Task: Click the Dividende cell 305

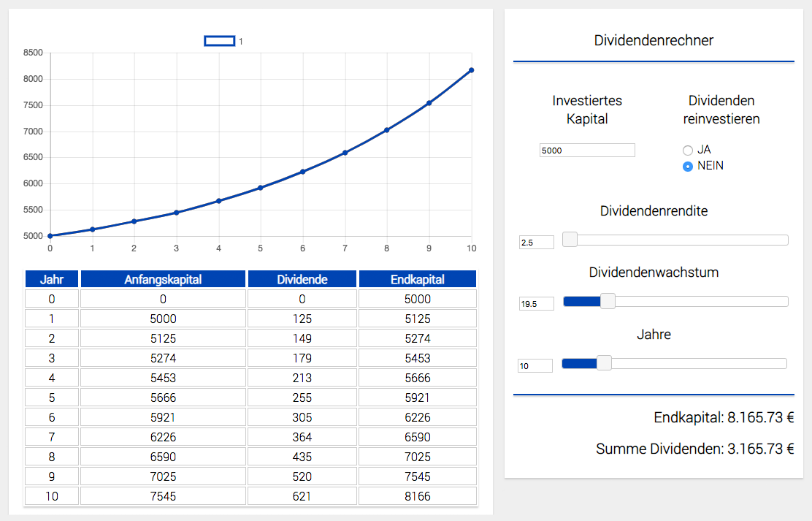Action: (302, 417)
